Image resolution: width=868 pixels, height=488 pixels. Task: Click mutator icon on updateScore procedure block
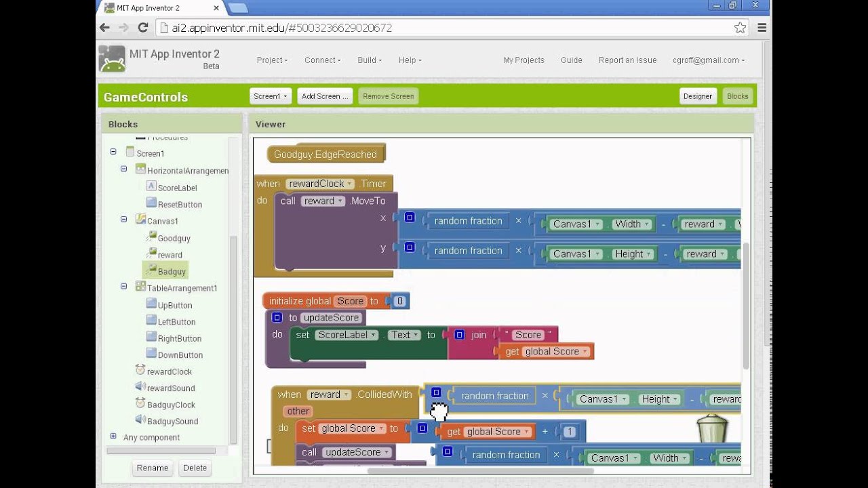[x=277, y=317]
